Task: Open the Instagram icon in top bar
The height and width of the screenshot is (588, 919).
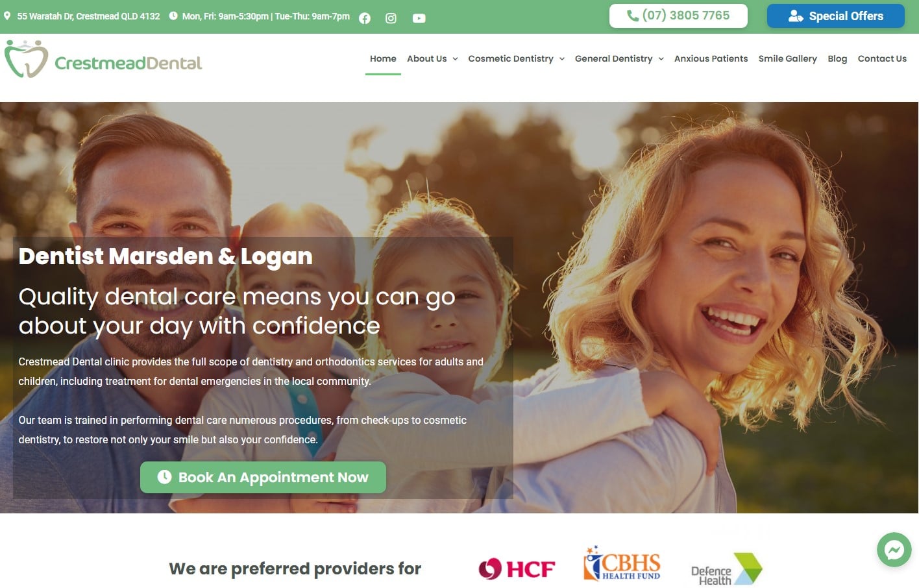Action: (391, 18)
